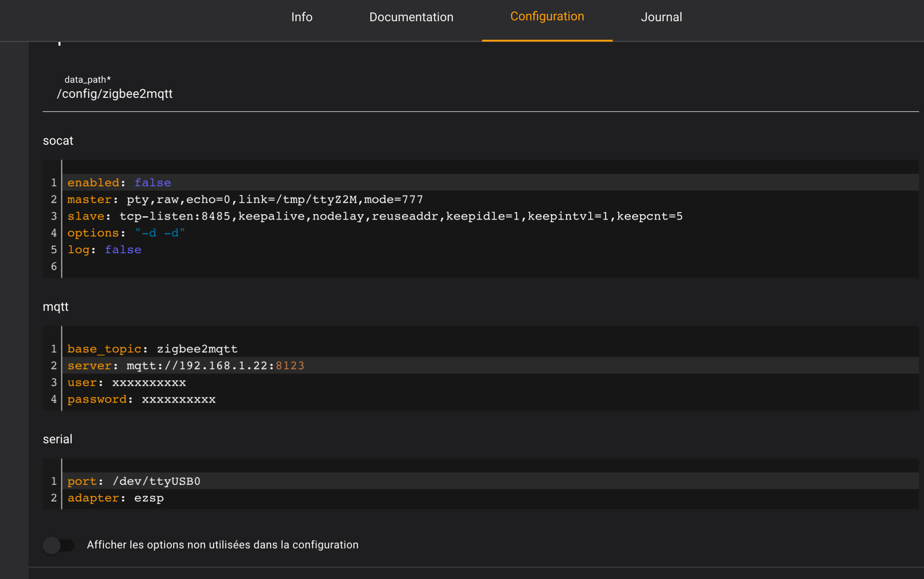Click the serial 'adapter: ezsp' line
The height and width of the screenshot is (579, 924).
(116, 498)
